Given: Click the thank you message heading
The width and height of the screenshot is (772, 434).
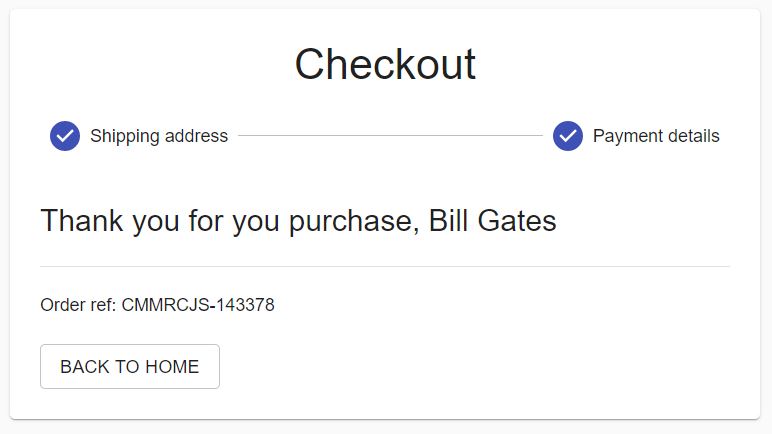Looking at the screenshot, I should 298,221.
